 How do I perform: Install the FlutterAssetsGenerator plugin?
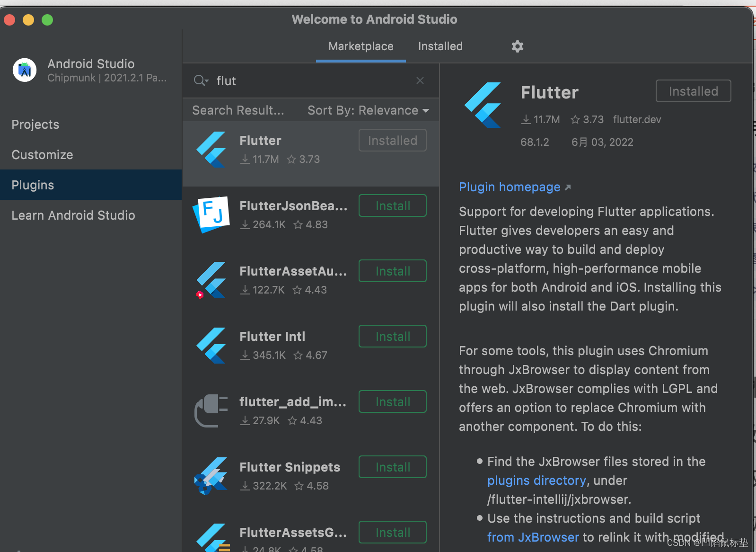pyautogui.click(x=393, y=532)
